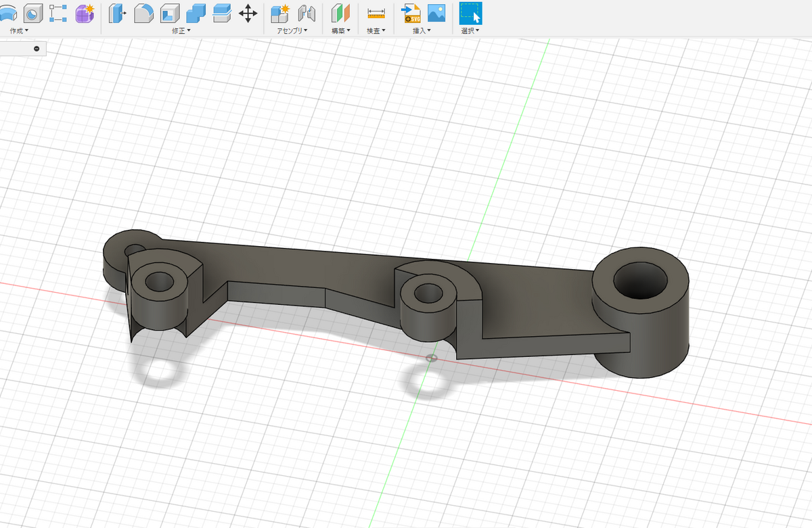Launch the Measure ruler tool
Viewport: 812px width, 528px height.
(376, 13)
